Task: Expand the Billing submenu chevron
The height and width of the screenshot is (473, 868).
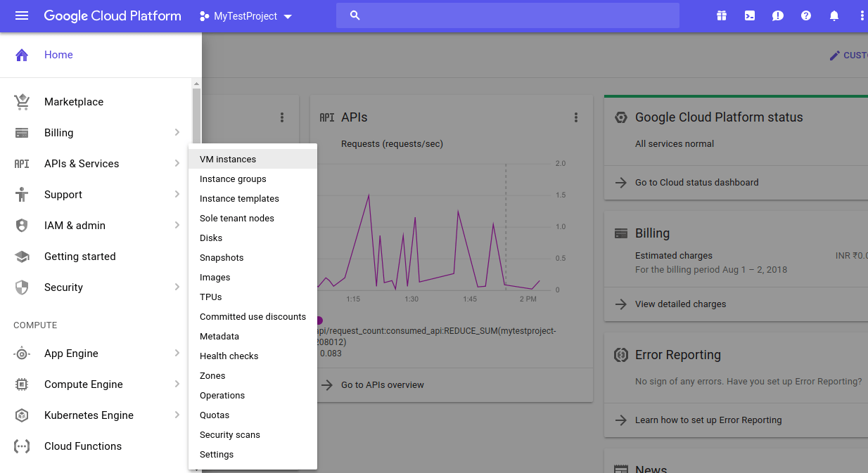Action: click(177, 132)
